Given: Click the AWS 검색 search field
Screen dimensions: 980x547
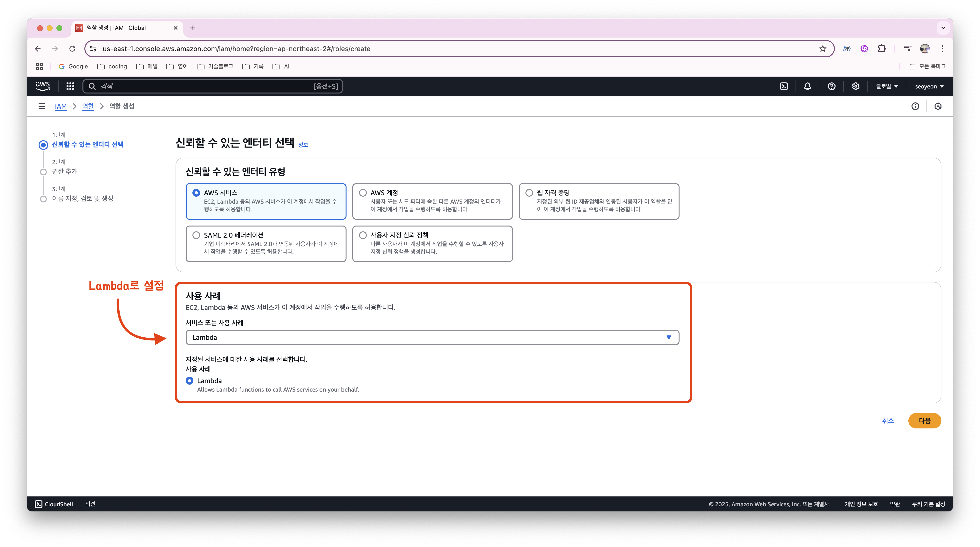Looking at the screenshot, I should (205, 86).
